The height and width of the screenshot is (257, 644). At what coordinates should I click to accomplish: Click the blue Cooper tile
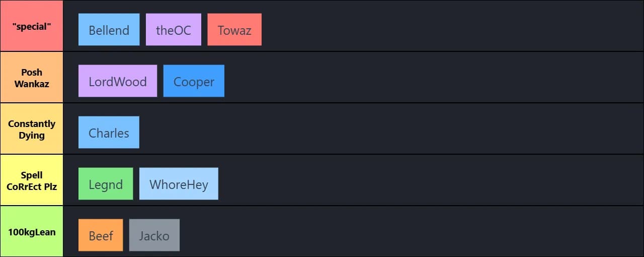click(194, 81)
